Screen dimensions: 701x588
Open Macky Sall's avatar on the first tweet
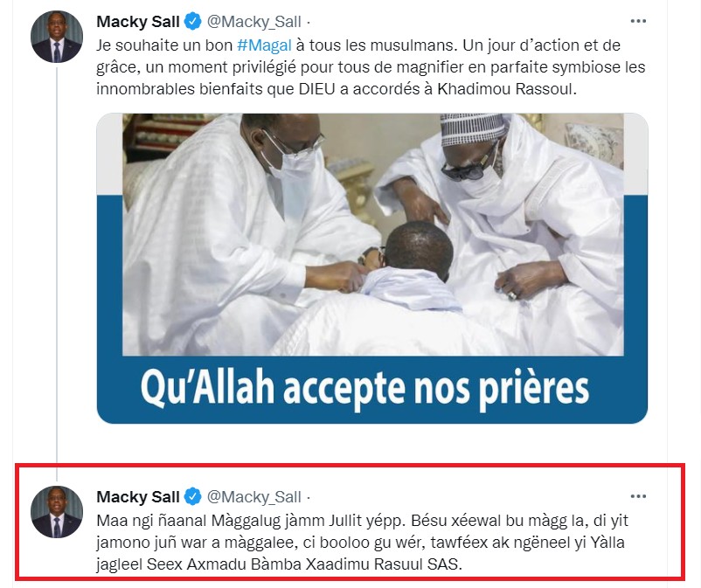(56, 37)
